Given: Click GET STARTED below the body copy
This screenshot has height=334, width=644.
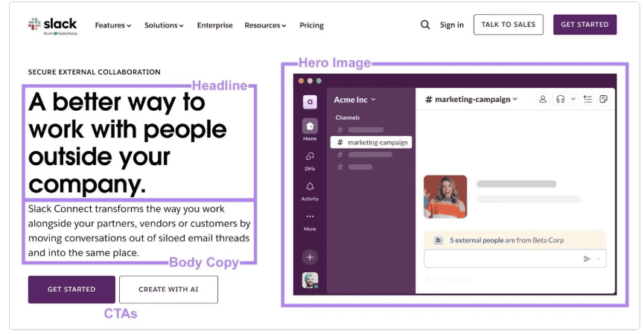Looking at the screenshot, I should pos(71,289).
